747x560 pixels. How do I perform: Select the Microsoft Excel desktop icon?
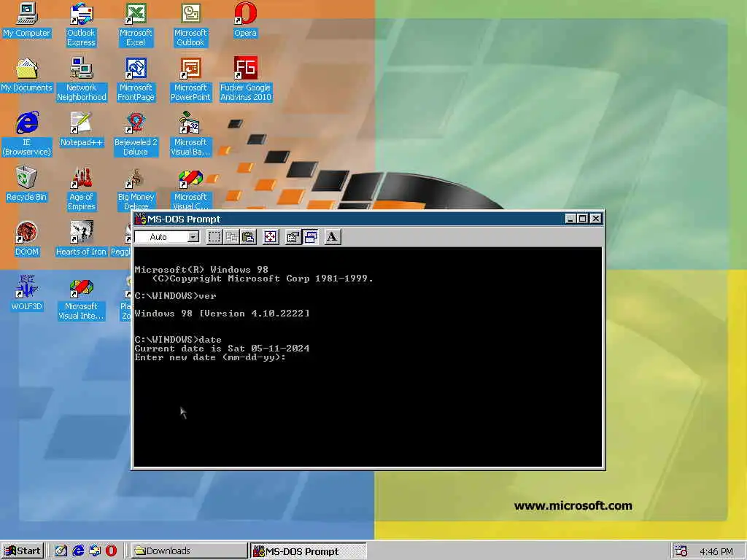[136, 25]
